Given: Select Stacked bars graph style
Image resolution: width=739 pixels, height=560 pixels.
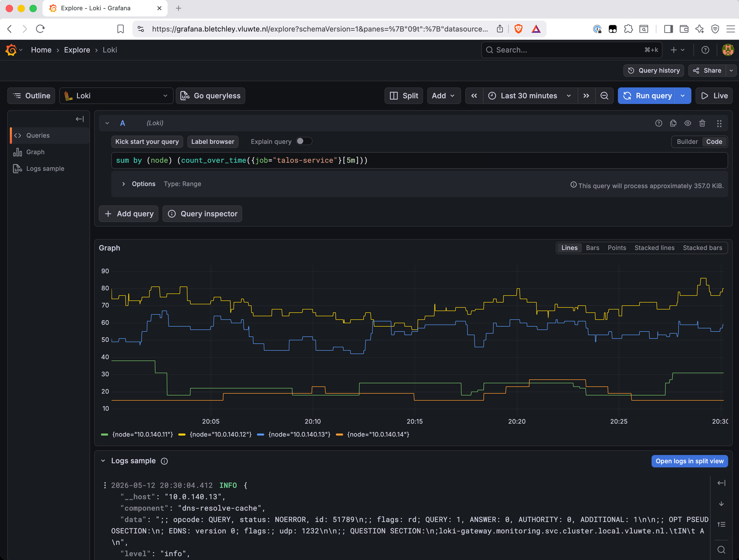Looking at the screenshot, I should 702,248.
